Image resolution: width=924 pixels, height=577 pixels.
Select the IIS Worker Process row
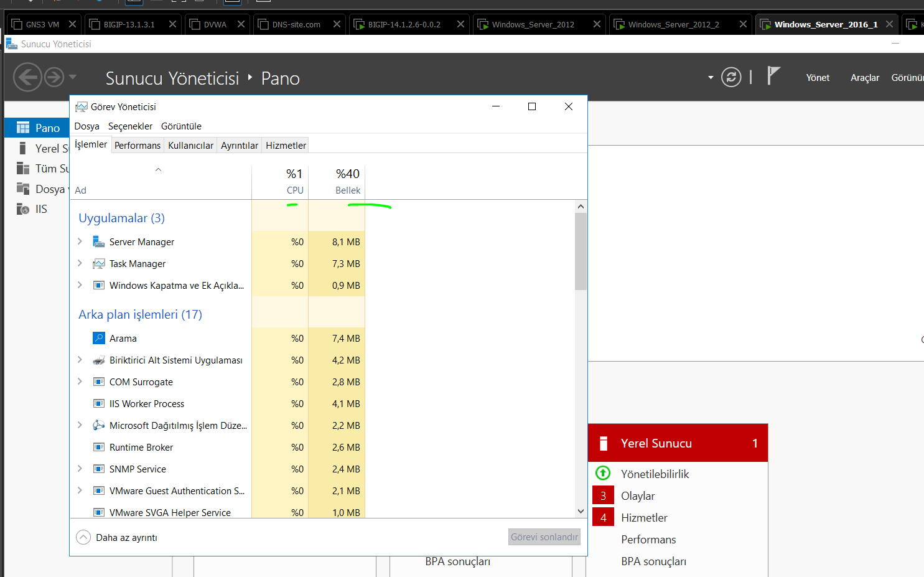(x=218, y=403)
